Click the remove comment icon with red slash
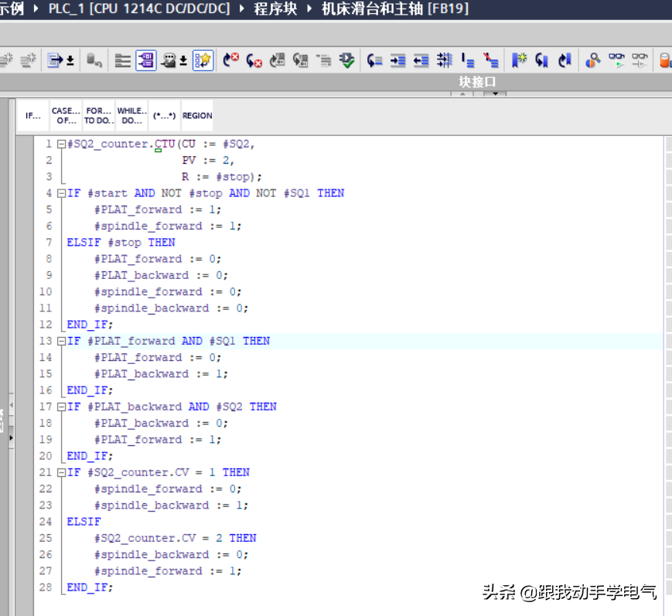Viewport: 672px width, 616px height. coord(491,60)
